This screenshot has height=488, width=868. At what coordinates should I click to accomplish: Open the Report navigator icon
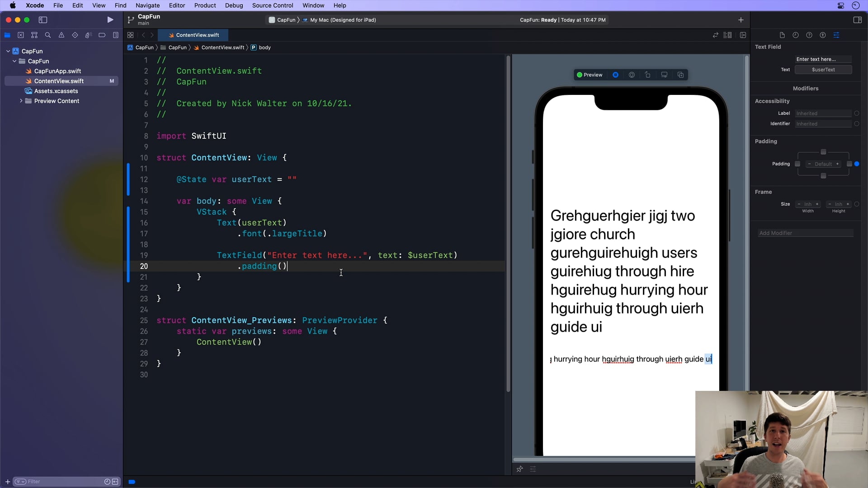point(116,35)
